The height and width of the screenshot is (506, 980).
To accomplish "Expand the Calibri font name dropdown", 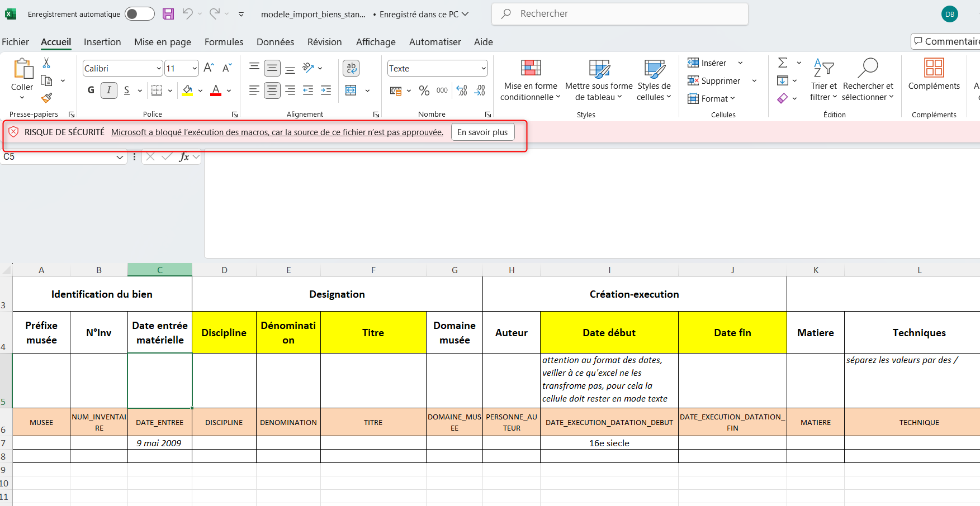I will pos(159,68).
